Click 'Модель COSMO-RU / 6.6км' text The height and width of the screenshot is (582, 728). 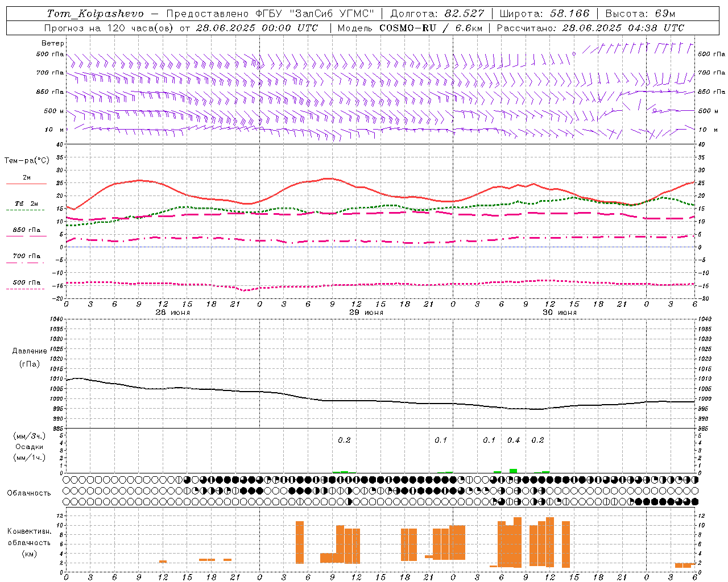point(409,28)
